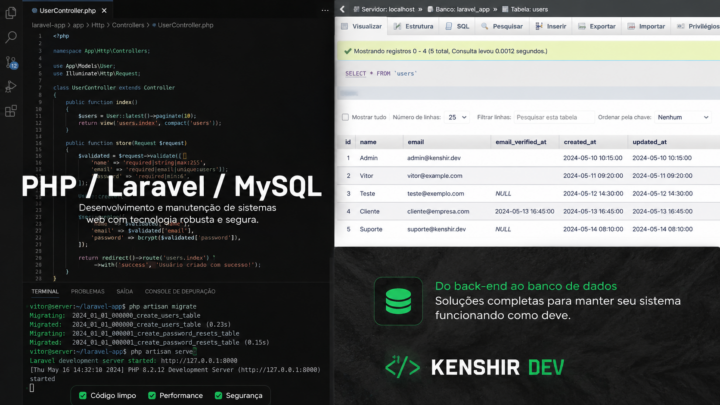This screenshot has height=405, width=720.
Task: Open the editor more actions ellipsis
Action: [325, 10]
